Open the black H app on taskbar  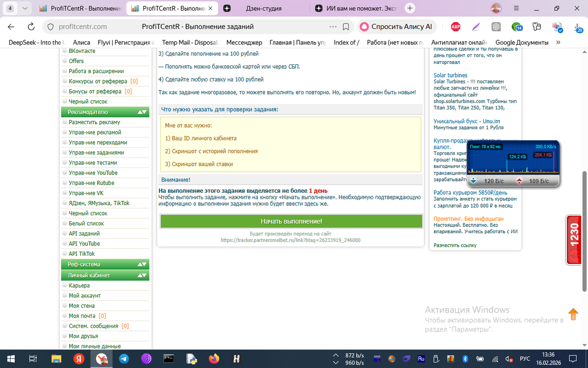236,359
